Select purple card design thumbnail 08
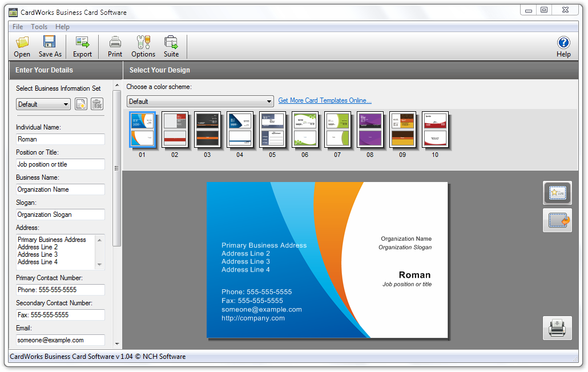 370,130
